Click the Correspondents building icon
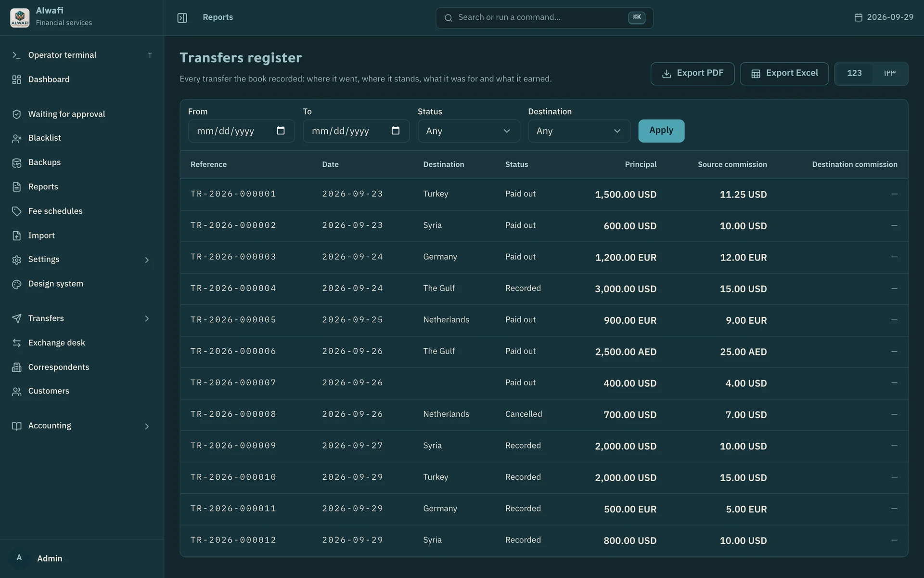 tap(16, 368)
